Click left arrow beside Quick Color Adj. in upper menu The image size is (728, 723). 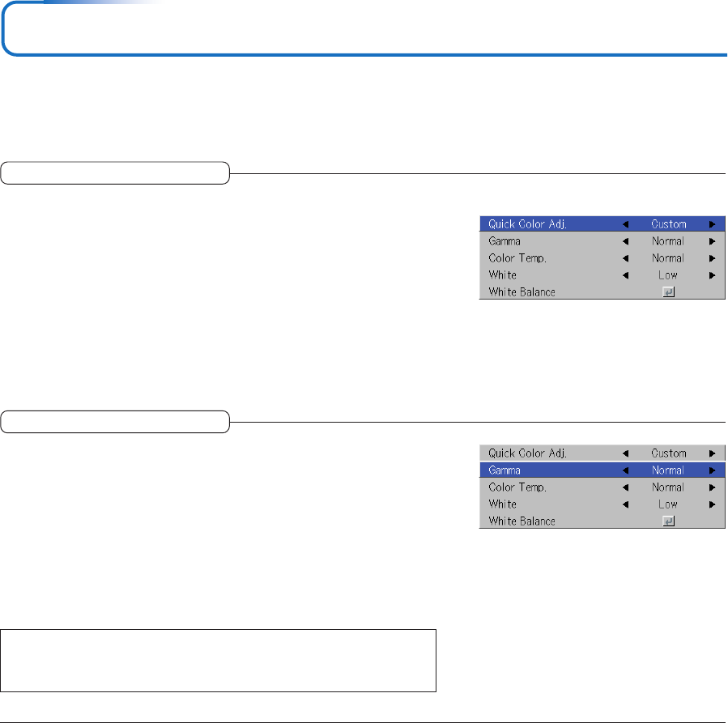point(624,224)
